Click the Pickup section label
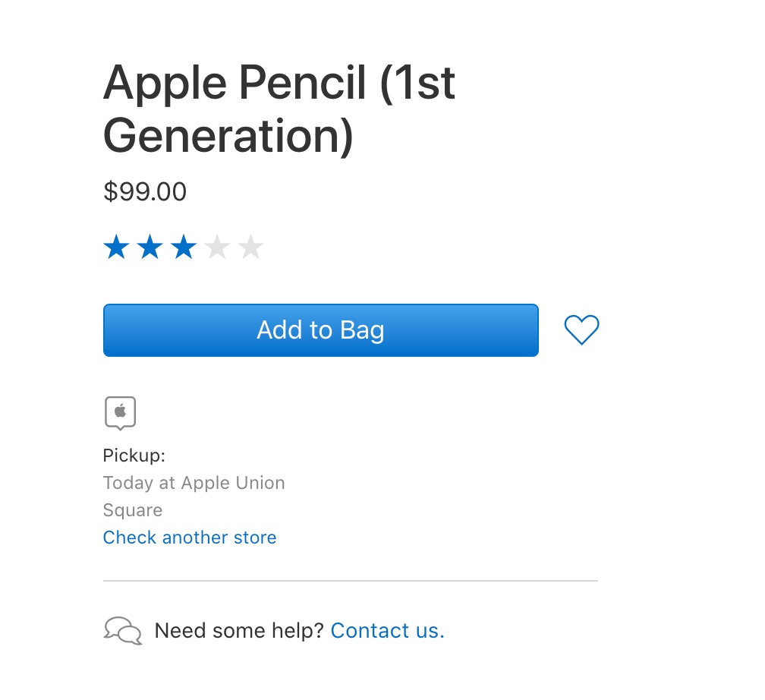Screen dimensions: 765x700 click(x=134, y=456)
